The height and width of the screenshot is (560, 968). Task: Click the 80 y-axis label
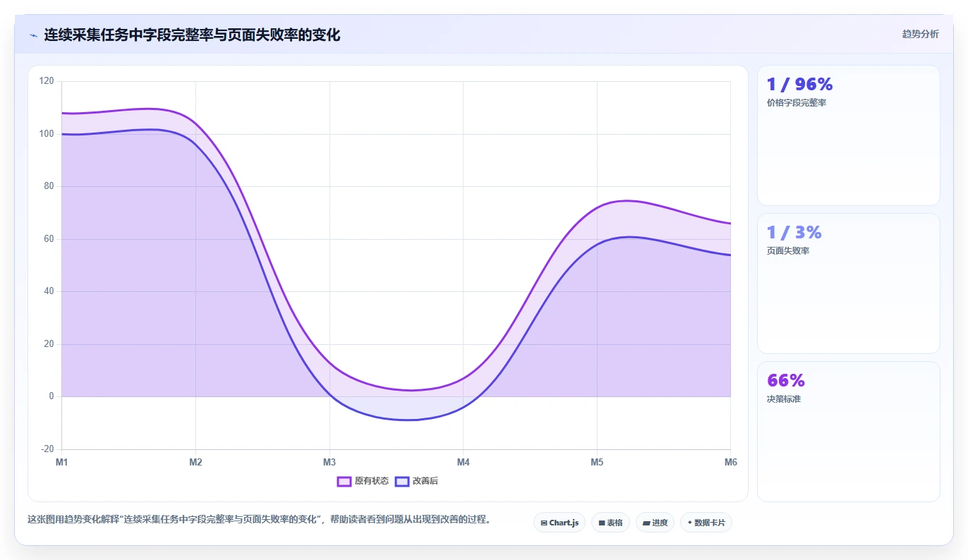tap(49, 186)
